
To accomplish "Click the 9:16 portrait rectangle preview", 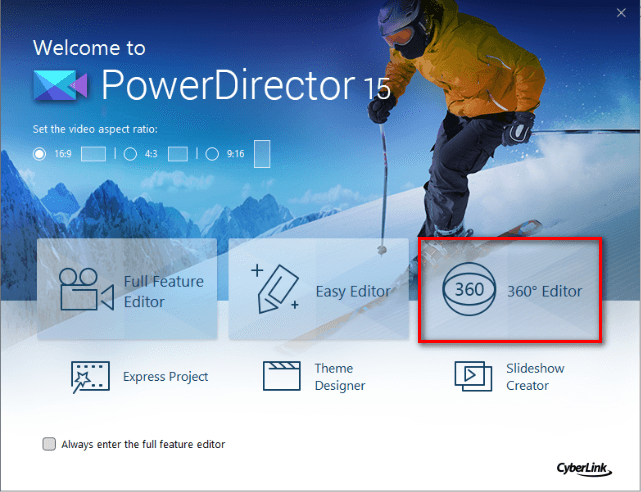I will click(262, 154).
